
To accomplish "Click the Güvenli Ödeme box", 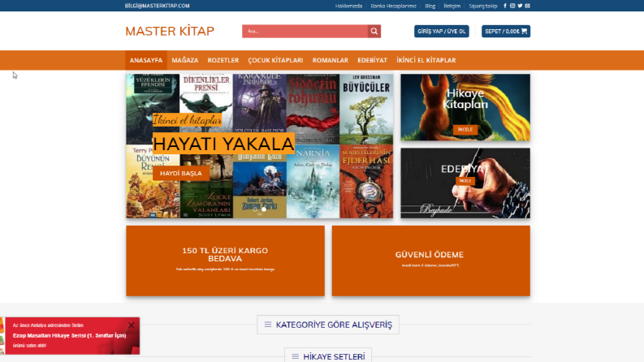I will (x=431, y=261).
